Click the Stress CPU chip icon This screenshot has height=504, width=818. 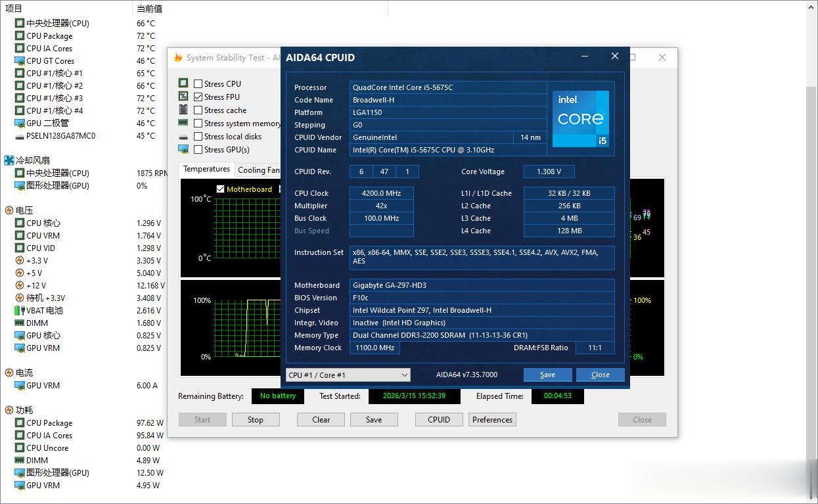click(183, 83)
